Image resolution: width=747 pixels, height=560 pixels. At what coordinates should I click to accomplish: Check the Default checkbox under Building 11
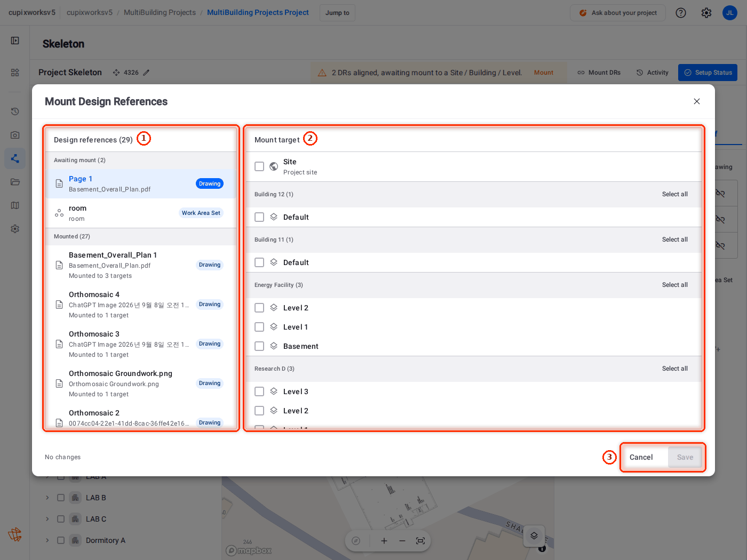click(x=259, y=262)
